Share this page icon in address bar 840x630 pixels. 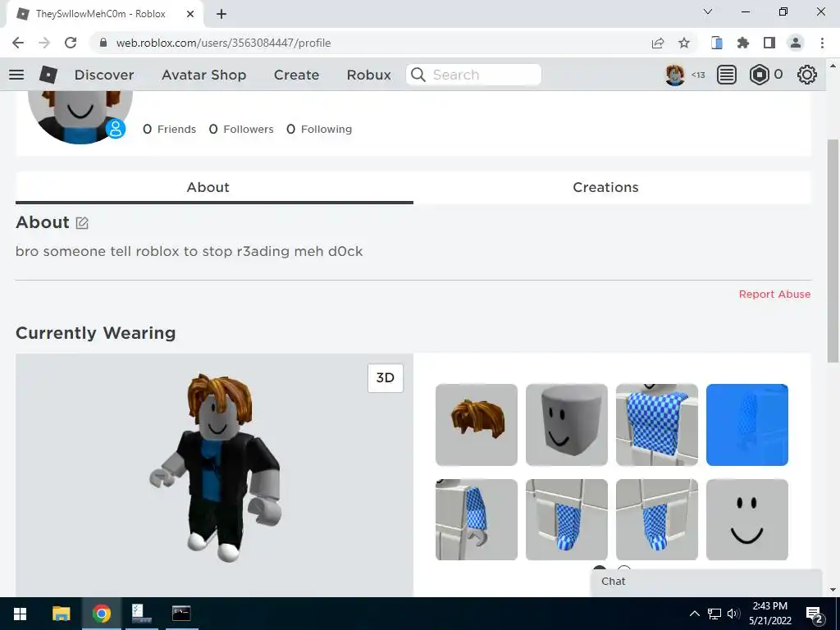pyautogui.click(x=658, y=43)
